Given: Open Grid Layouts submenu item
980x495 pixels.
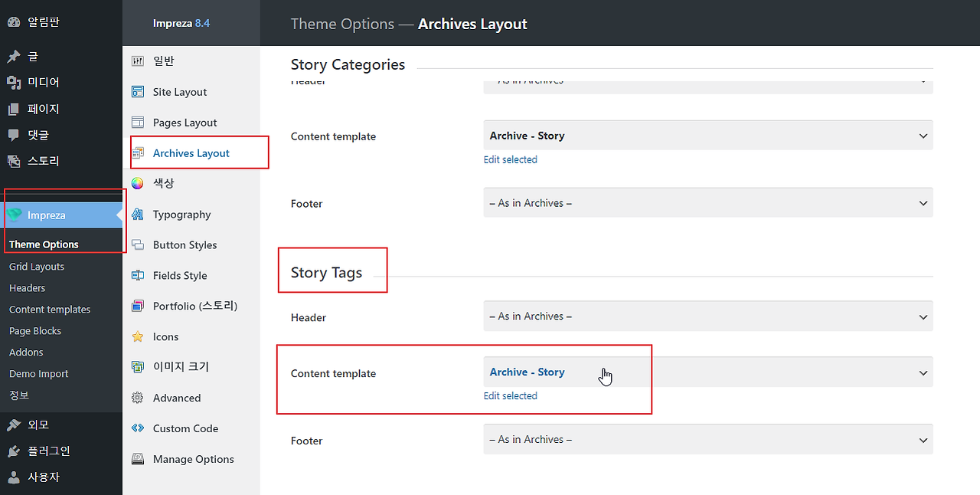Looking at the screenshot, I should (x=37, y=267).
